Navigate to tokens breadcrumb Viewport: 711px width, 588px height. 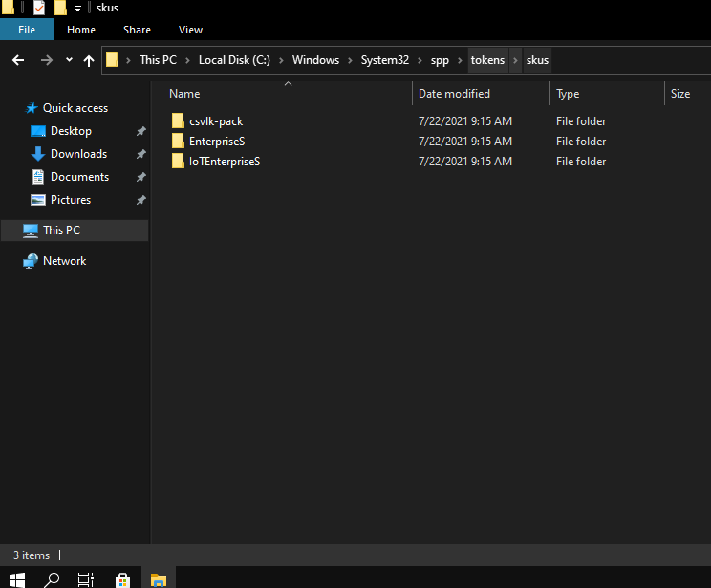point(487,60)
